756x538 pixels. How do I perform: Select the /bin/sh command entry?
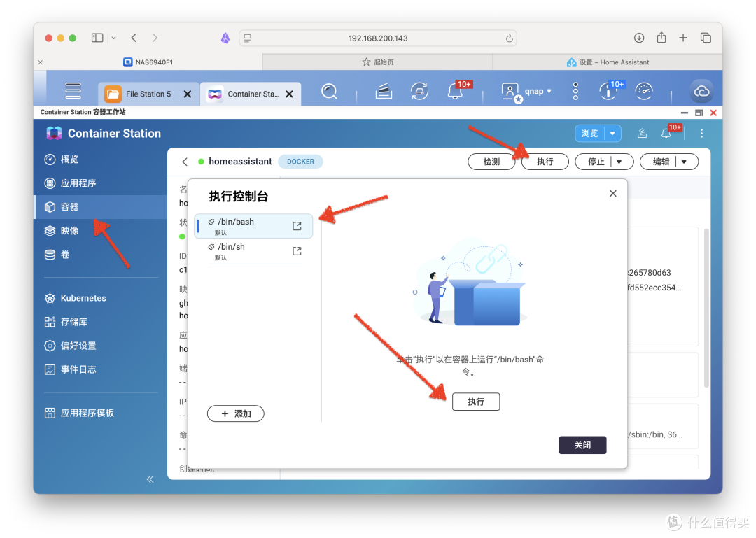coord(253,251)
